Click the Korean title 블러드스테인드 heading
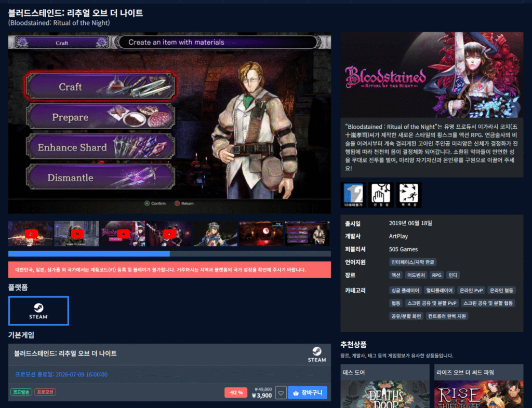The image size is (532, 408). [75, 13]
